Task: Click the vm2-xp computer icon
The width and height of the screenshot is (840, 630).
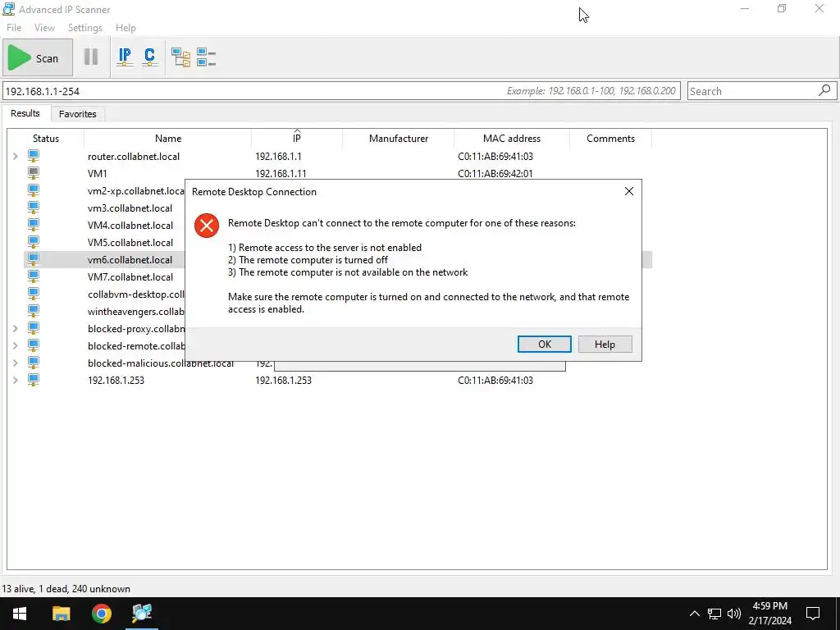Action: coord(34,190)
